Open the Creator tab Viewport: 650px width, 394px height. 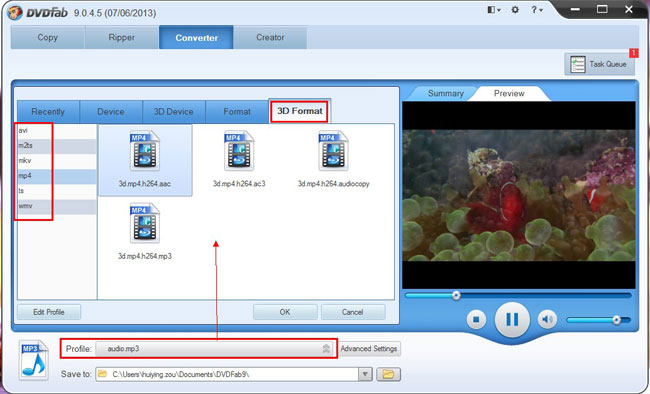(x=270, y=37)
